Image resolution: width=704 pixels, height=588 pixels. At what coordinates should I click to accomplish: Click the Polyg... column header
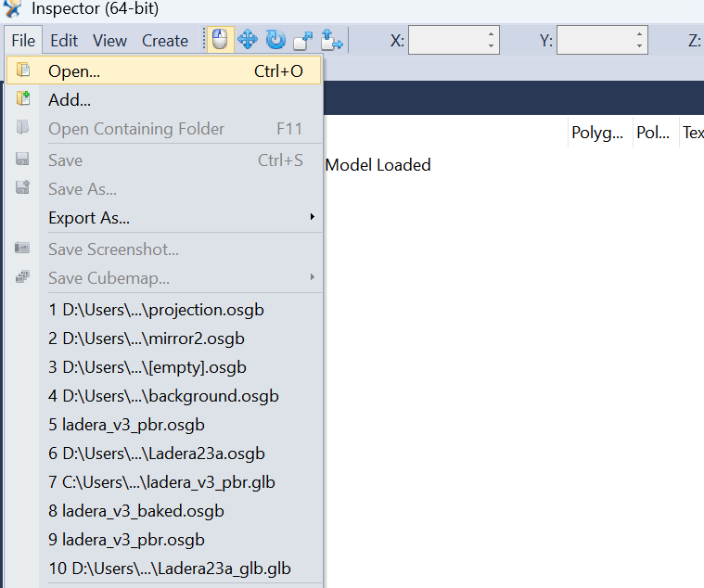click(x=600, y=133)
